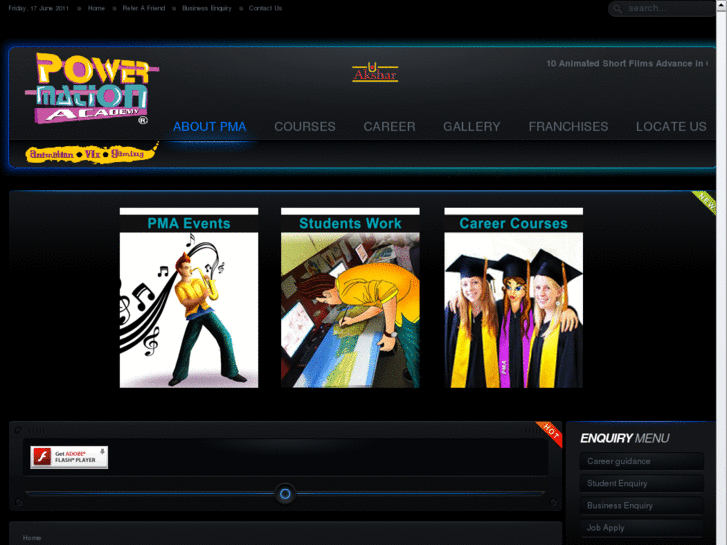This screenshot has height=545, width=727.
Task: Open Business Enquiry top link
Action: click(x=206, y=8)
